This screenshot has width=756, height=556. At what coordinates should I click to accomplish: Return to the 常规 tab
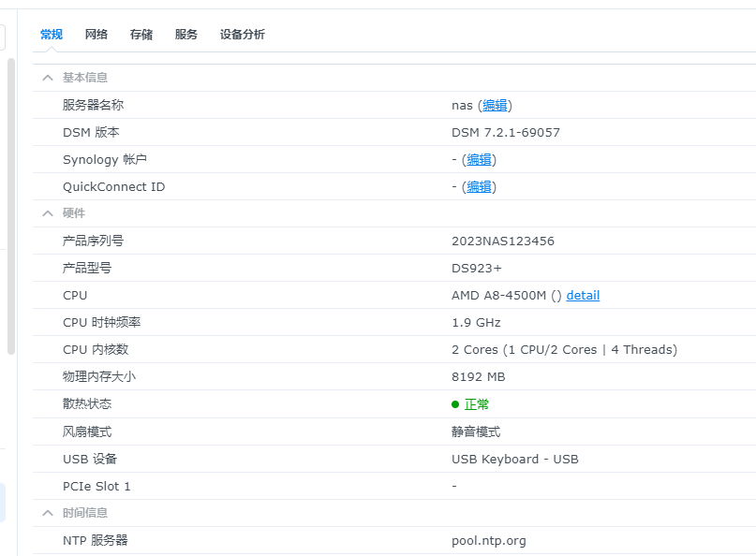coord(51,34)
